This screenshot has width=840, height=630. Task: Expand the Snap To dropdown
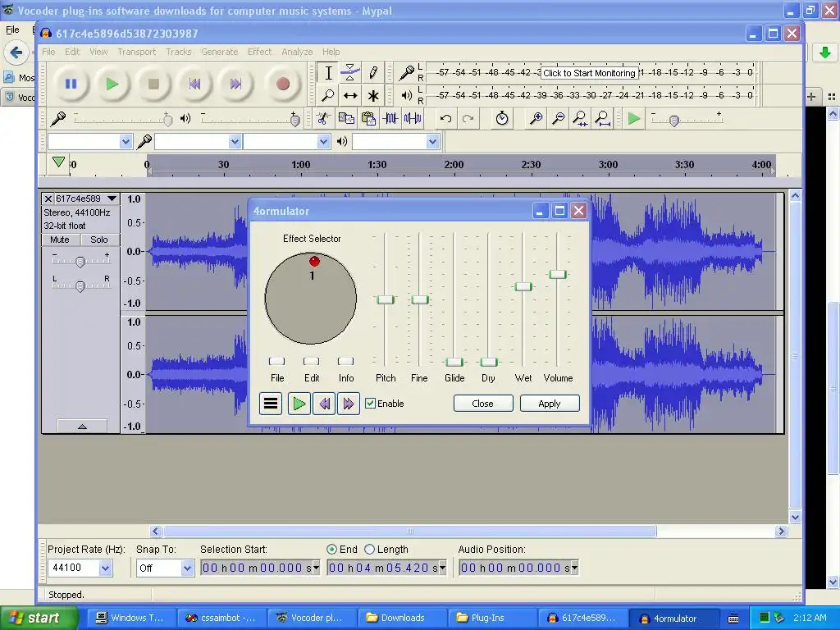(187, 568)
